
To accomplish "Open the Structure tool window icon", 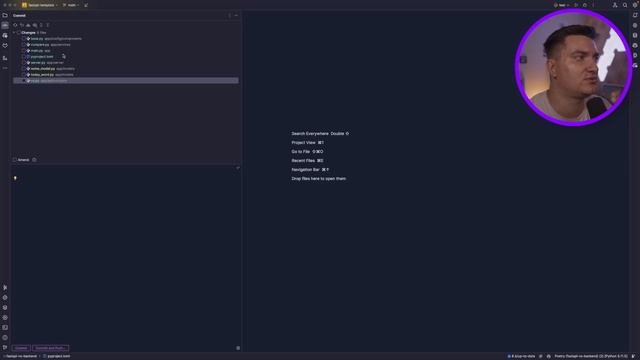I will point(5,58).
